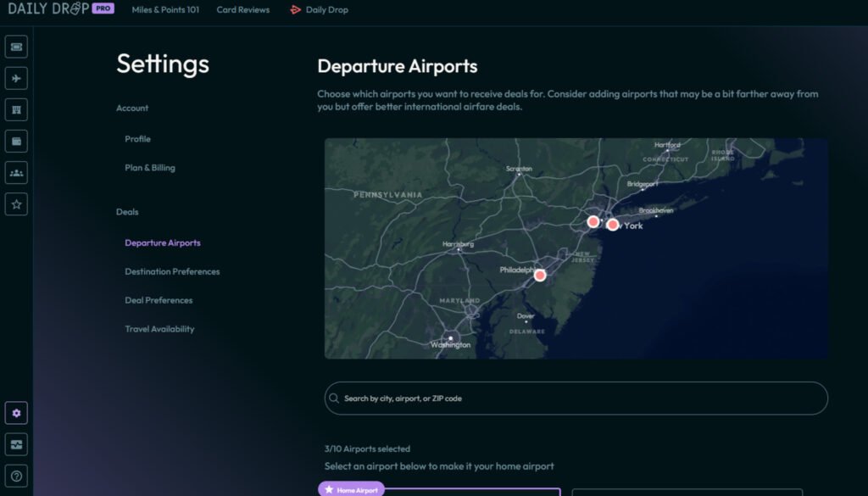Go to Profile settings
This screenshot has height=496, width=868.
click(x=137, y=139)
